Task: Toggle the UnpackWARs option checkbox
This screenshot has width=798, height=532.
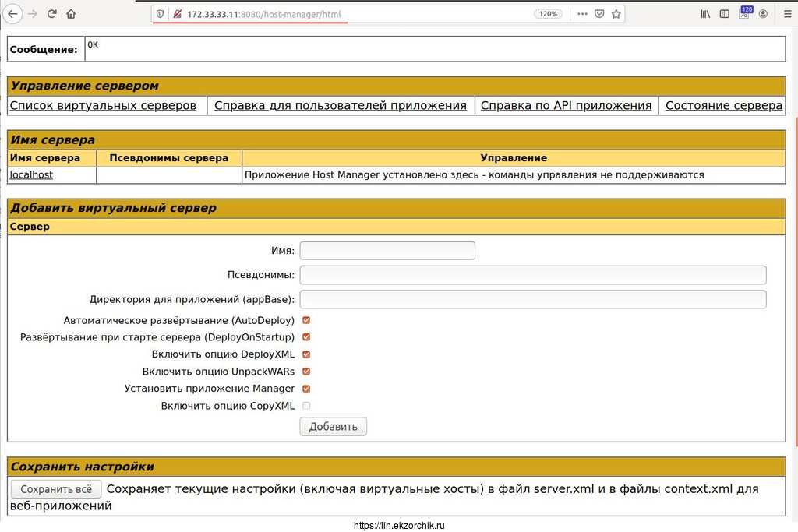Action: click(306, 372)
